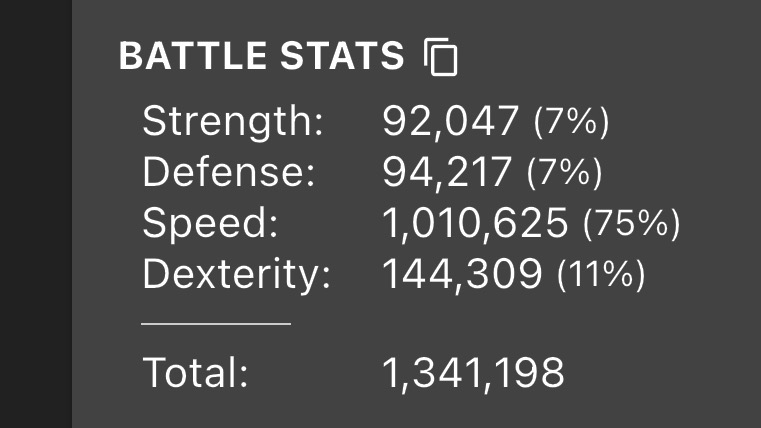The height and width of the screenshot is (428, 761).
Task: Click the Defense value 94,217
Action: (447, 172)
